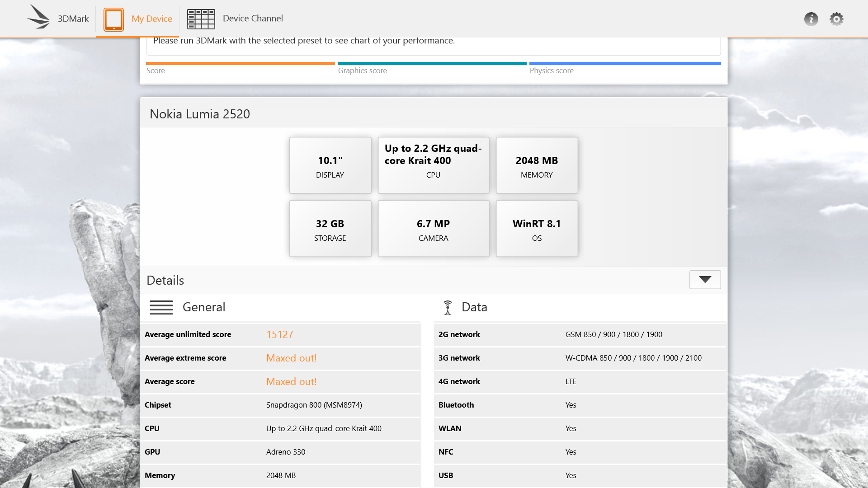Screen dimensions: 868x488
Task: Select the 6.7 MP CAMERA tile
Action: click(x=434, y=229)
